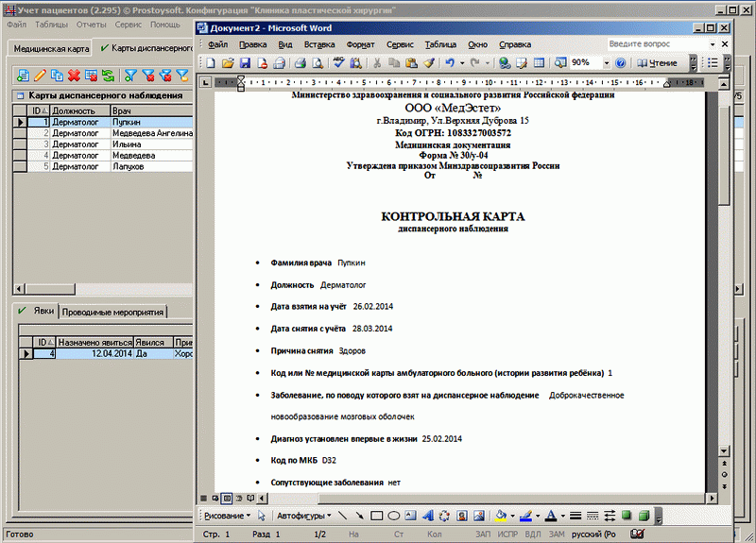756x543 pixels.
Task: Click the Undo arrow in Word toolbar
Action: (x=450, y=63)
